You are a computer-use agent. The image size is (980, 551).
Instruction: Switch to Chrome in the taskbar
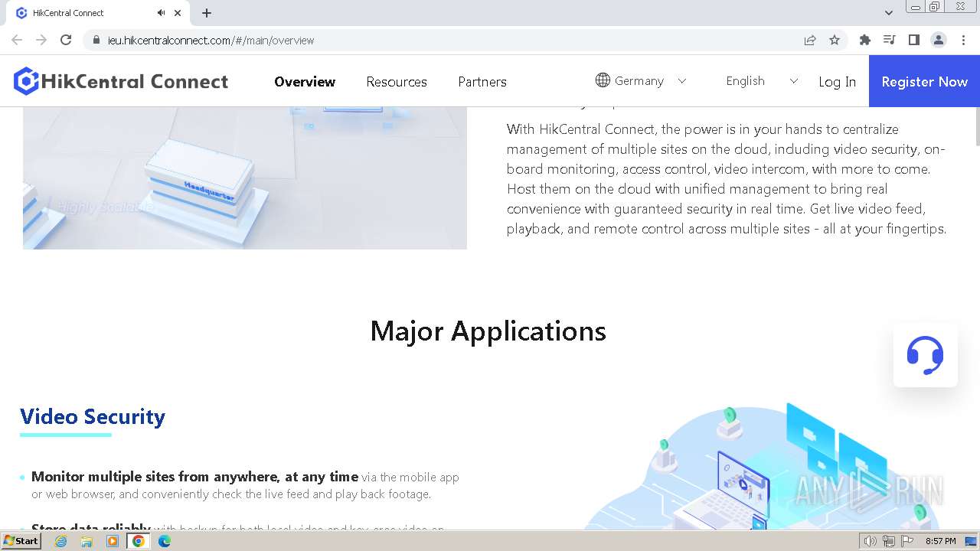click(x=139, y=541)
